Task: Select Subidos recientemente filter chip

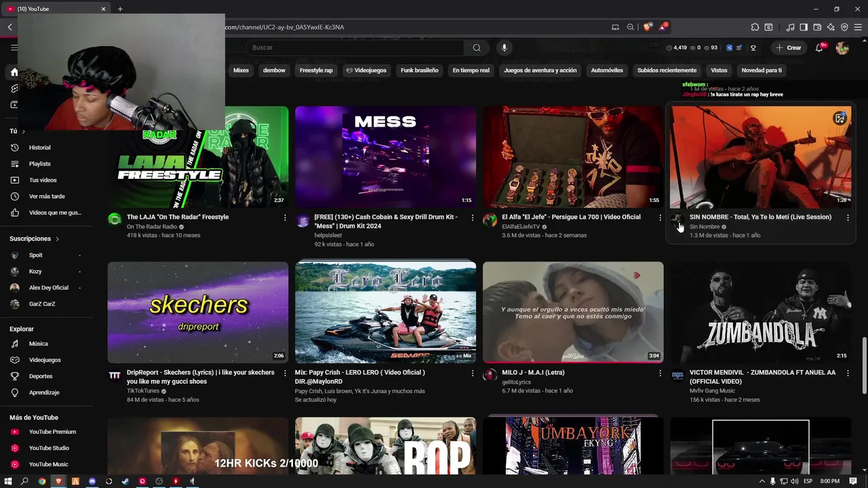Action: (667, 70)
